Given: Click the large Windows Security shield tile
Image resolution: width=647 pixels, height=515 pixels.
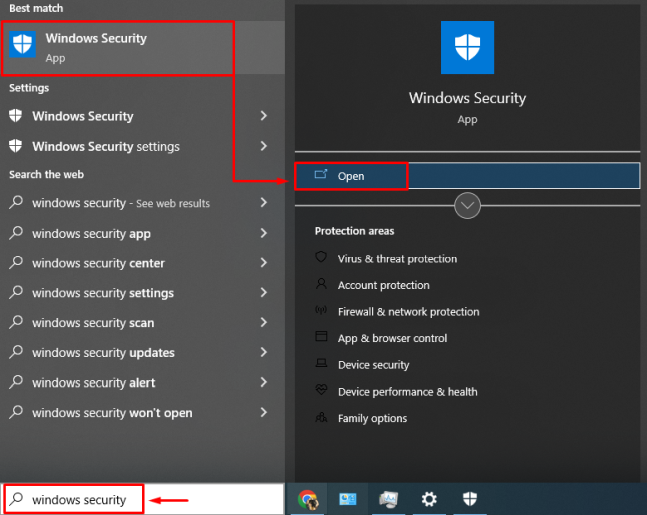Looking at the screenshot, I should [x=467, y=47].
